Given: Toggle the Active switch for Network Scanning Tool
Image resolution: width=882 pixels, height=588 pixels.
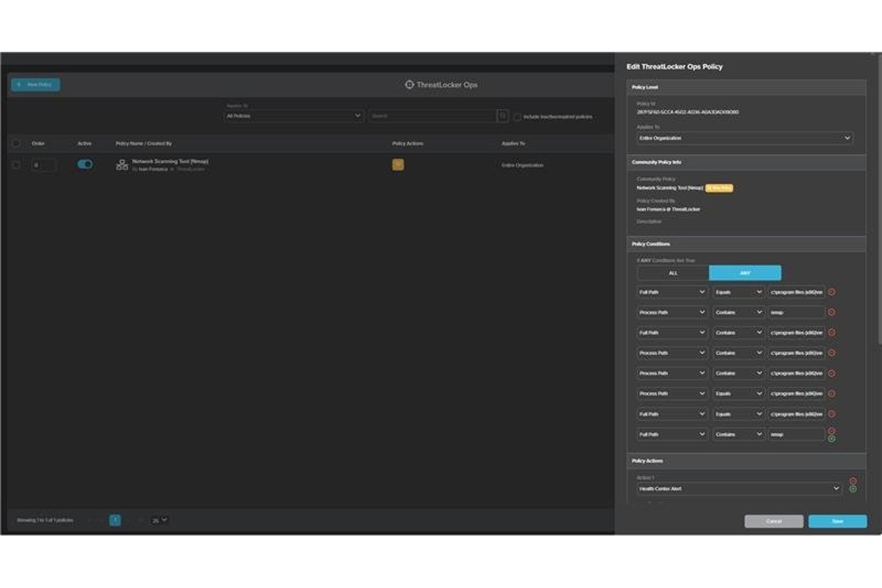Looking at the screenshot, I should click(85, 164).
